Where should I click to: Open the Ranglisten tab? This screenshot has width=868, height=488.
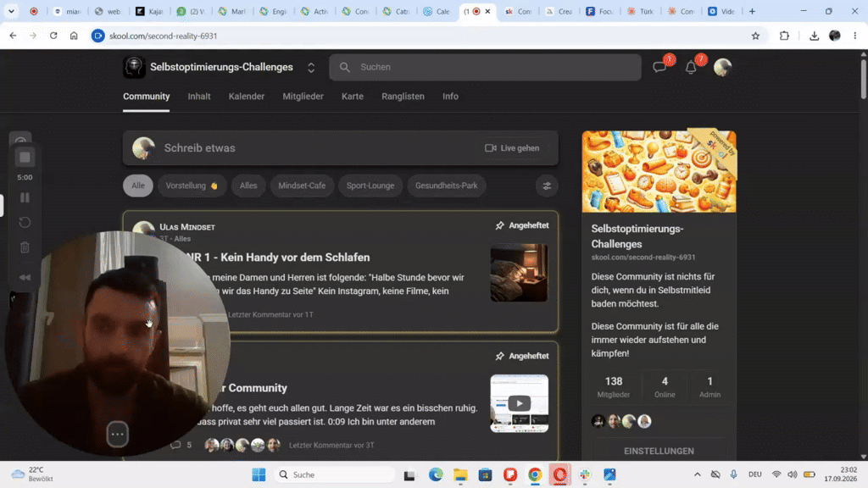click(x=403, y=97)
